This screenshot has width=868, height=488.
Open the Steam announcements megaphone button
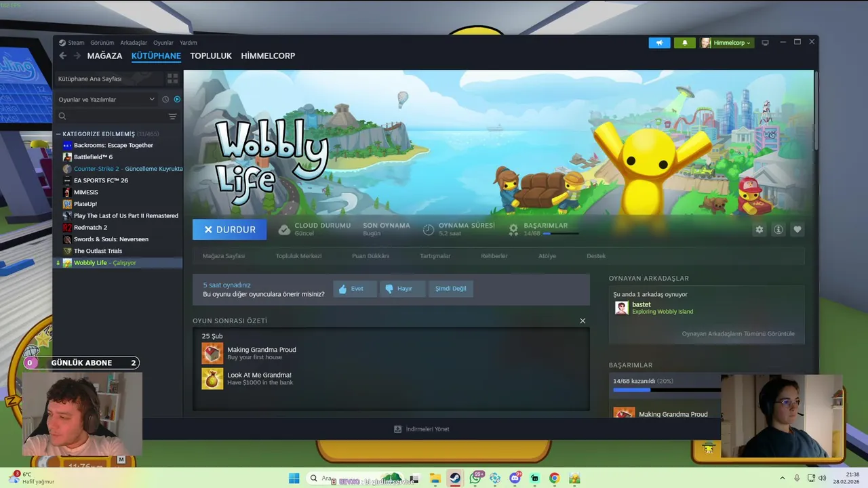pyautogui.click(x=659, y=43)
